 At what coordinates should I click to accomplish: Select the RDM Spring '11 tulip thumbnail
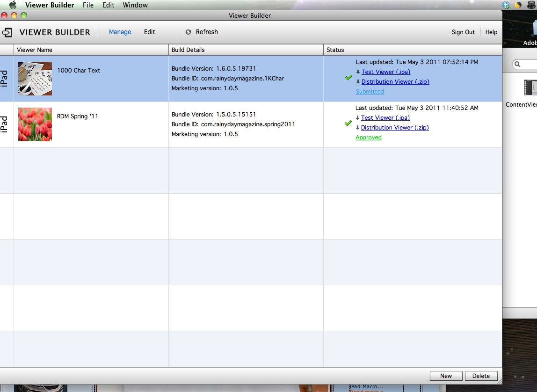coord(35,124)
